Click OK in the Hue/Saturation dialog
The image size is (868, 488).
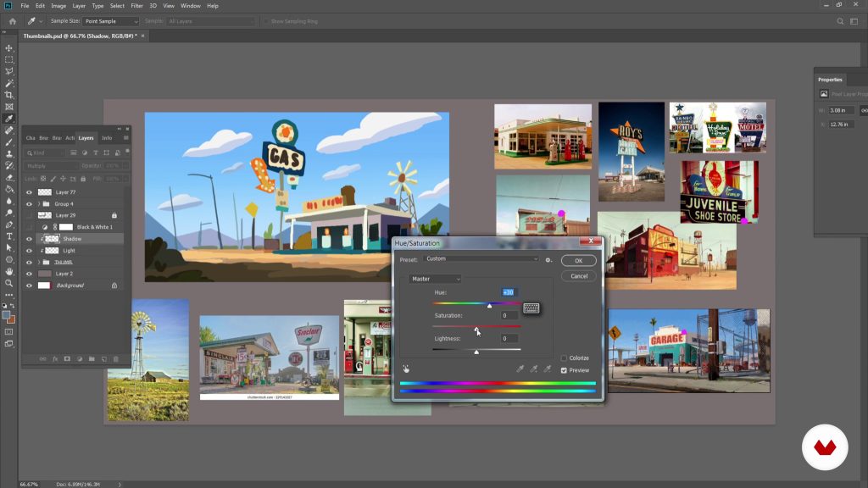pos(579,261)
